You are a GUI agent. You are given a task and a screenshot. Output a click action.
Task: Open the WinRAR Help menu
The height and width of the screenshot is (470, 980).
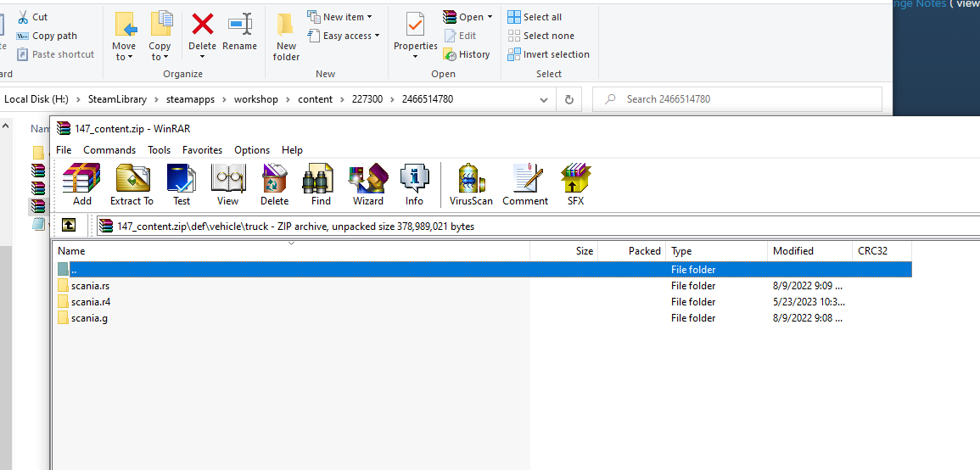pos(292,150)
